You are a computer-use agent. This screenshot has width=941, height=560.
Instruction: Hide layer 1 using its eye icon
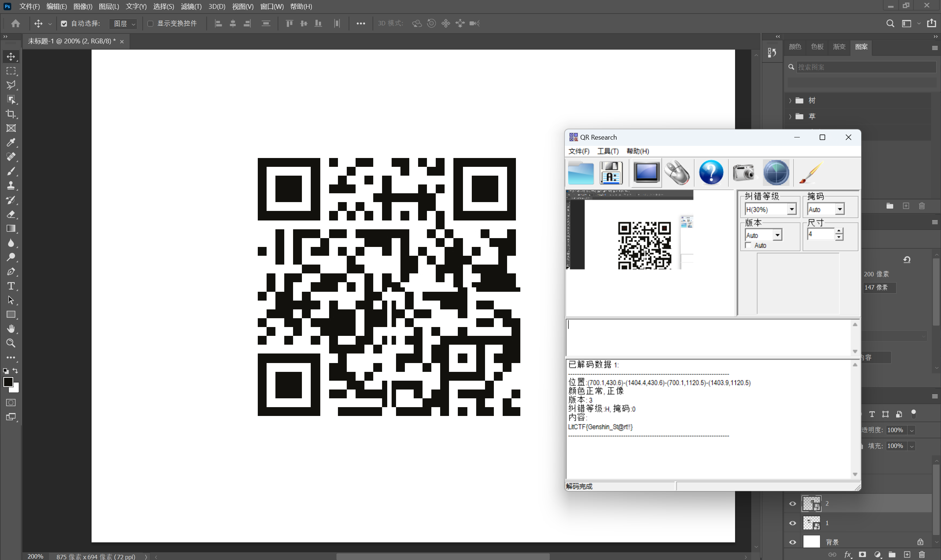tap(792, 523)
